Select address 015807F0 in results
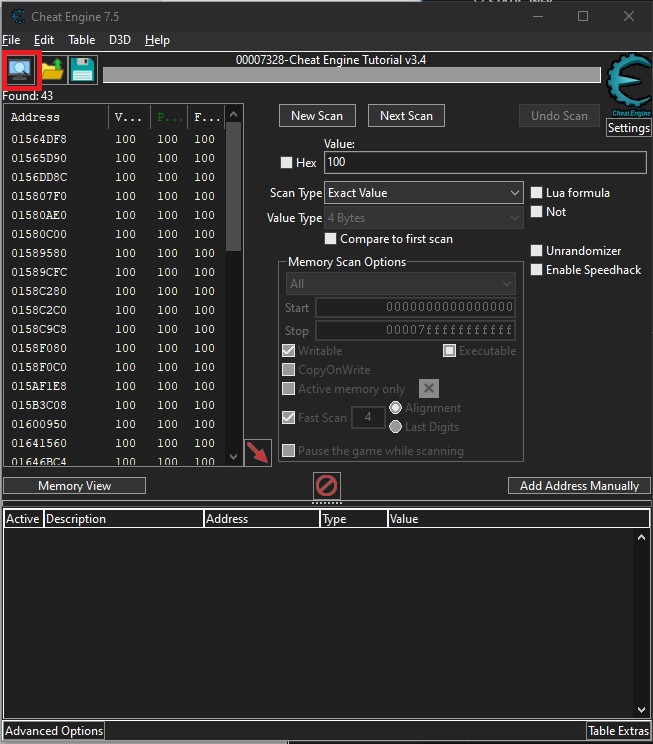Image resolution: width=653 pixels, height=744 pixels. [39, 196]
